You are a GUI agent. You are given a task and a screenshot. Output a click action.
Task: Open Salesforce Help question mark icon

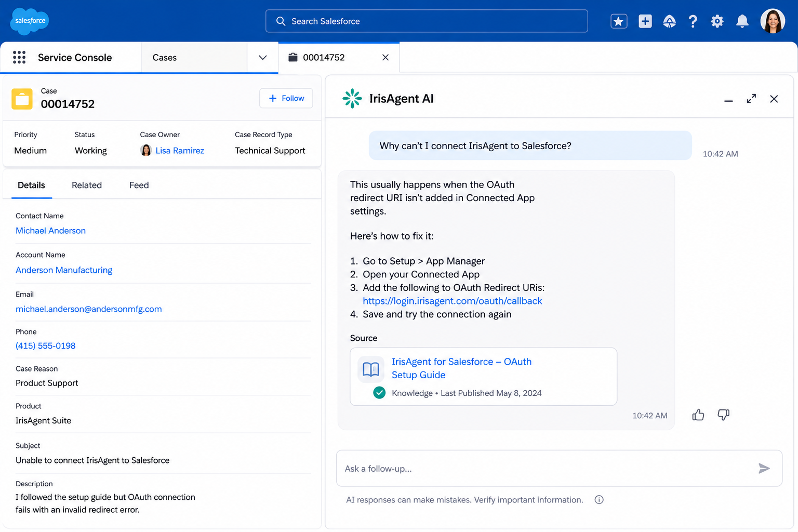click(693, 21)
